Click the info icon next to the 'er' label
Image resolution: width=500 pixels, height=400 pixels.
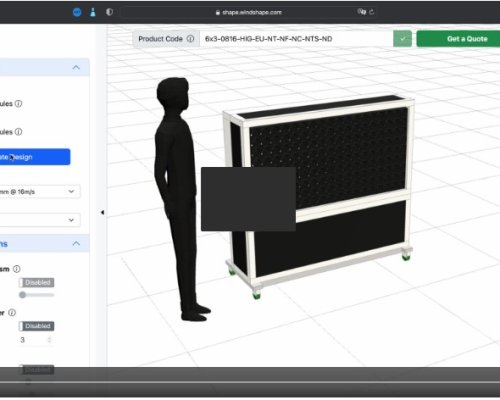[x=12, y=313]
